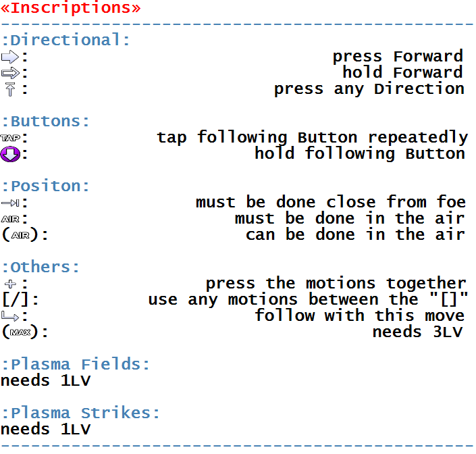Click the plus press-together icon
The width and height of the screenshot is (476, 454).
click(10, 284)
